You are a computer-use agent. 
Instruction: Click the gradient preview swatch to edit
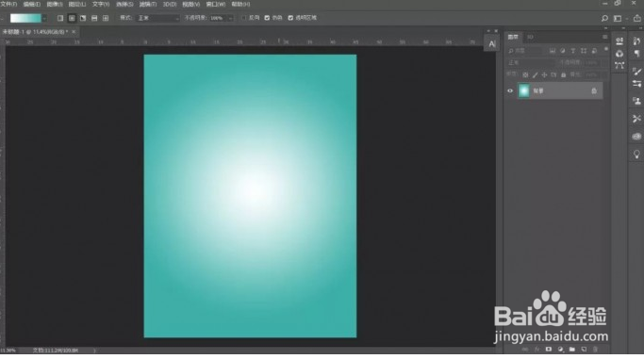coord(25,19)
